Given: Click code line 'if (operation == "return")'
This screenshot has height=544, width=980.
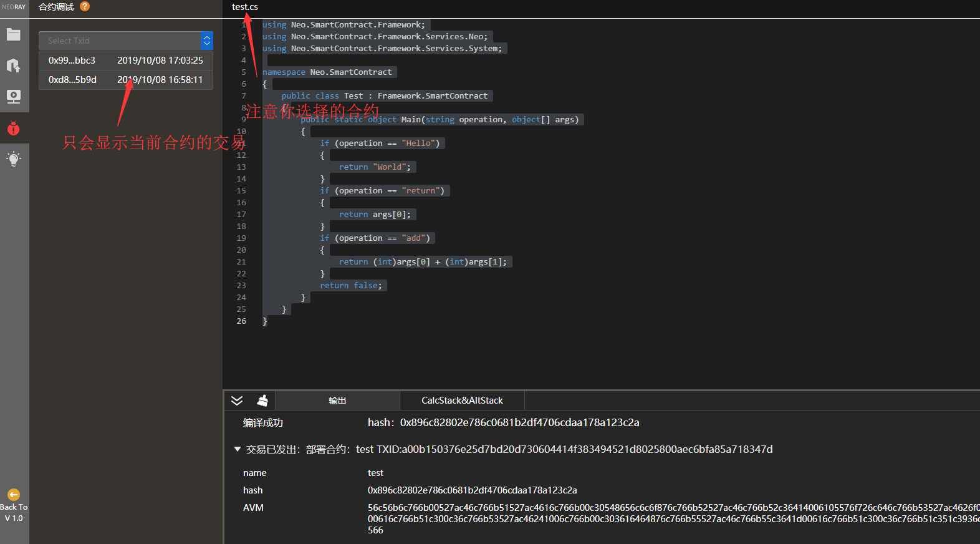Looking at the screenshot, I should (382, 191).
